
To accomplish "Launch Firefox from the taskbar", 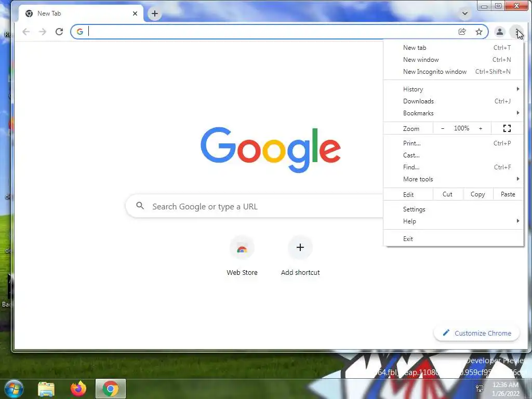I will [78, 389].
